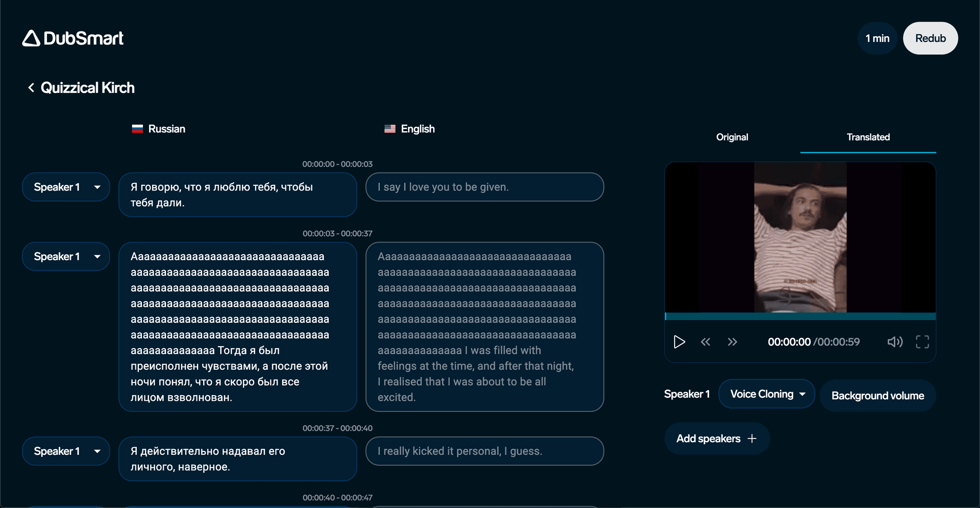Enter fullscreen mode for the video
The image size is (980, 508).
(x=922, y=342)
